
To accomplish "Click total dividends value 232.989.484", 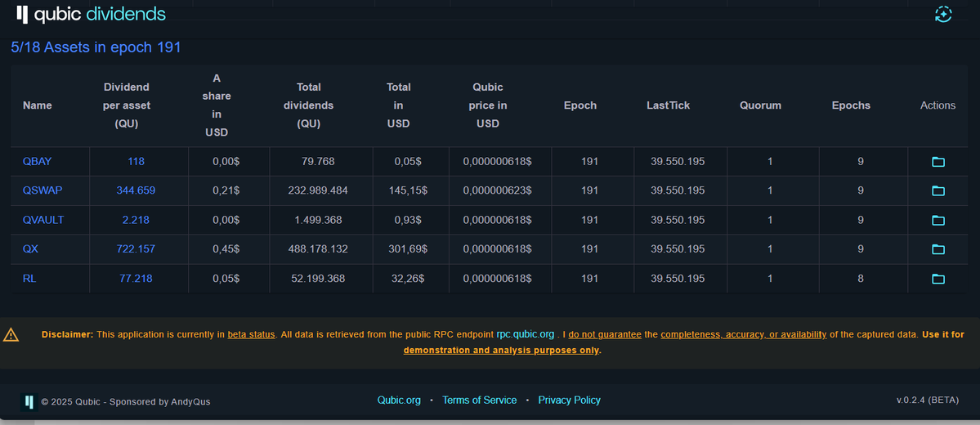I will (318, 190).
